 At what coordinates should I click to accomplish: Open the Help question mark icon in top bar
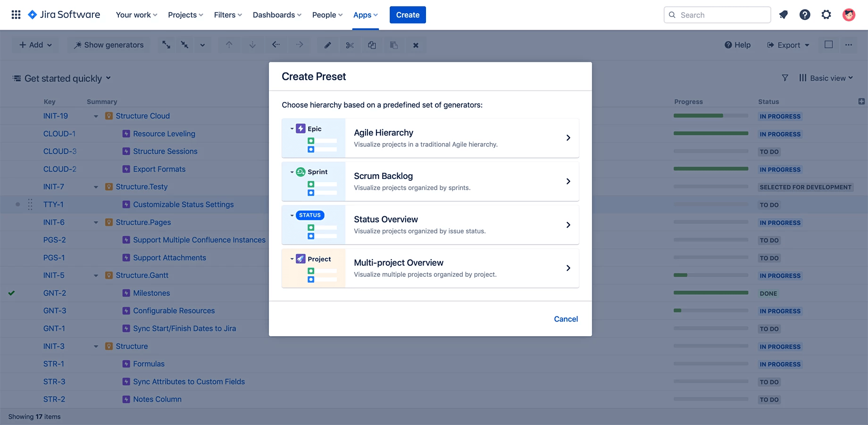click(x=805, y=15)
